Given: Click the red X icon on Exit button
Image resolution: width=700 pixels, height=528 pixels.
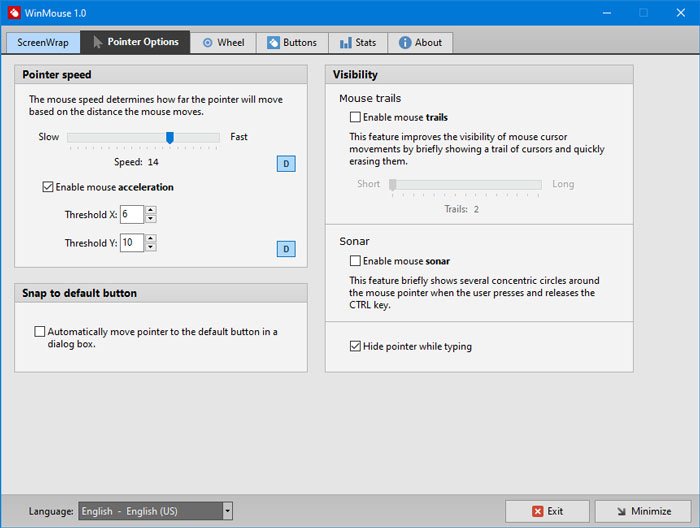Looking at the screenshot, I should click(538, 511).
